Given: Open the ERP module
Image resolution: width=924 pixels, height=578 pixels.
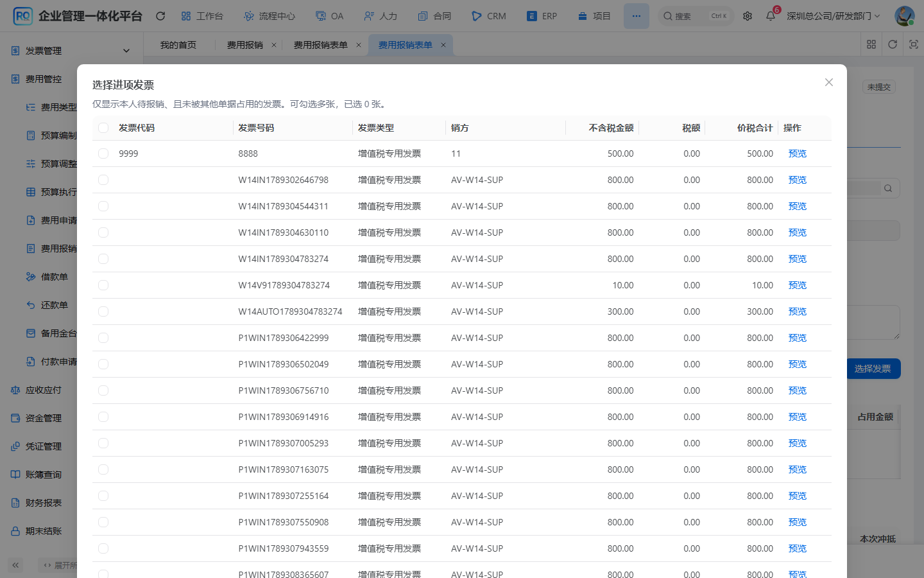Looking at the screenshot, I should tap(542, 16).
